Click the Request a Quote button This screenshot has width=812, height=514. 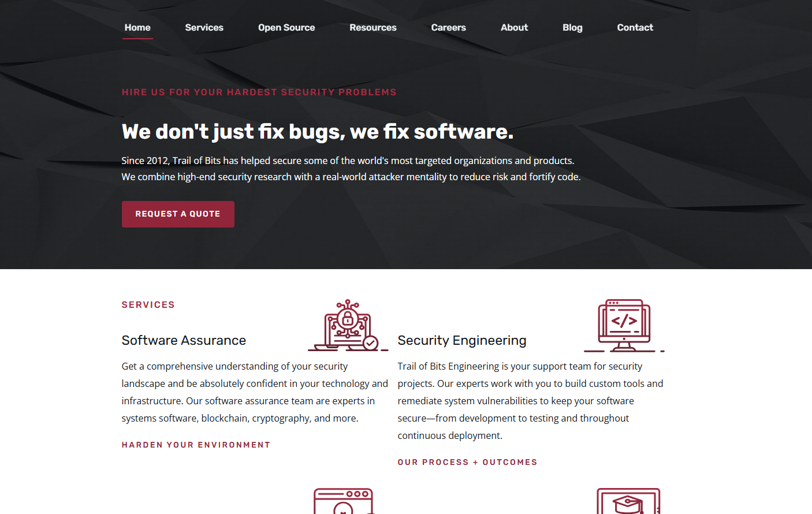point(178,214)
